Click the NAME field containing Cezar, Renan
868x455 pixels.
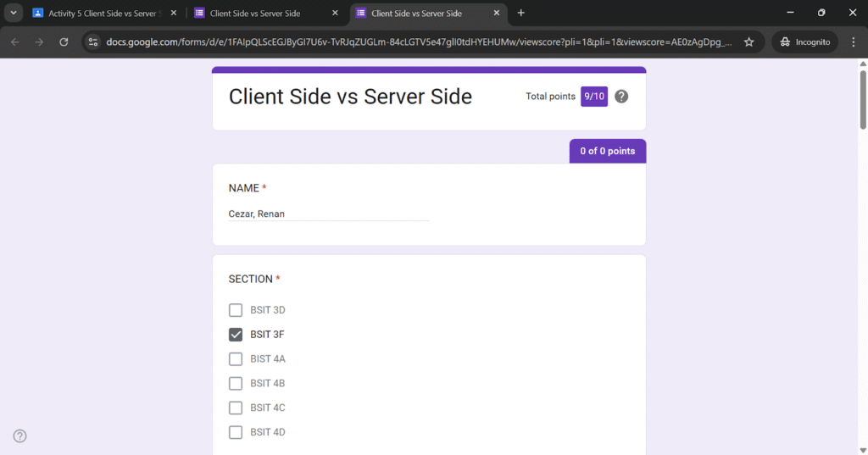tap(329, 214)
